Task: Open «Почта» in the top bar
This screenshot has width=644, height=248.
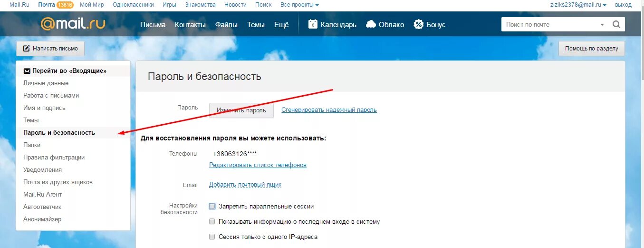Action: coord(46,5)
